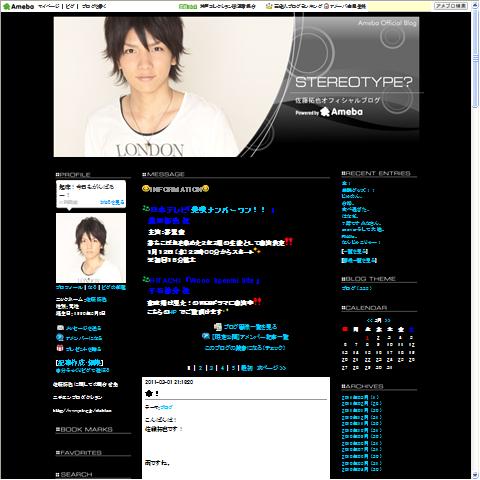Click the Ameblo search button at top right

click(x=451, y=6)
